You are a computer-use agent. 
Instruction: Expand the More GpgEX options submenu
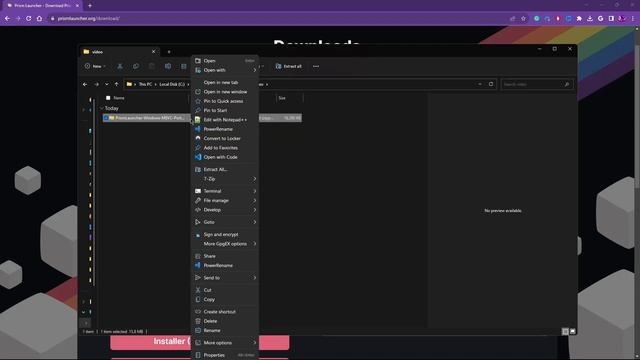(255, 244)
